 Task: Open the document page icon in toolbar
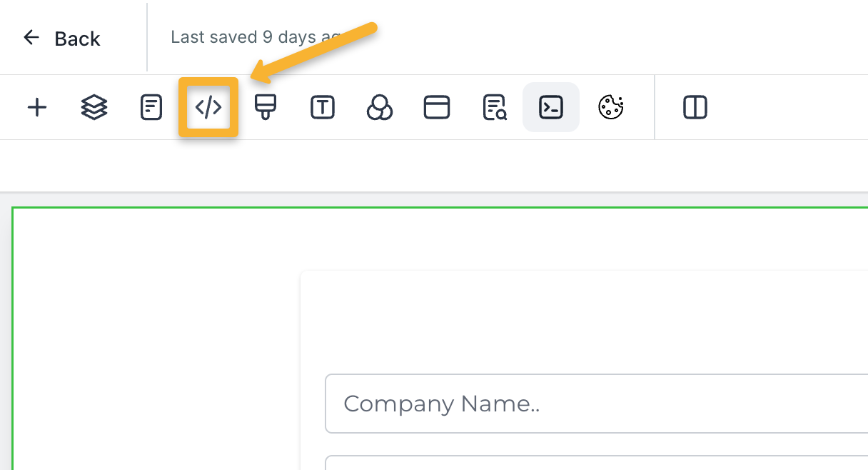(x=151, y=108)
